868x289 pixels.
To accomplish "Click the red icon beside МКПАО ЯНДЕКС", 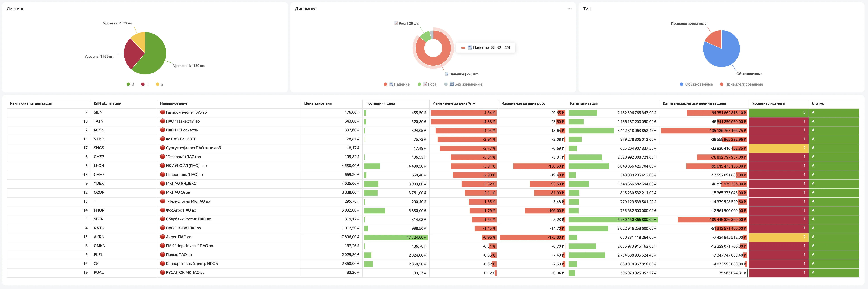I will click(162, 183).
